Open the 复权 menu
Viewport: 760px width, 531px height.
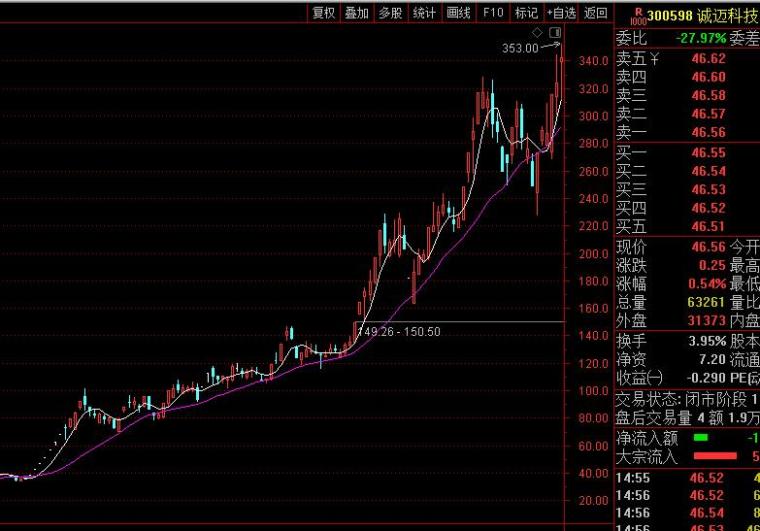point(324,13)
